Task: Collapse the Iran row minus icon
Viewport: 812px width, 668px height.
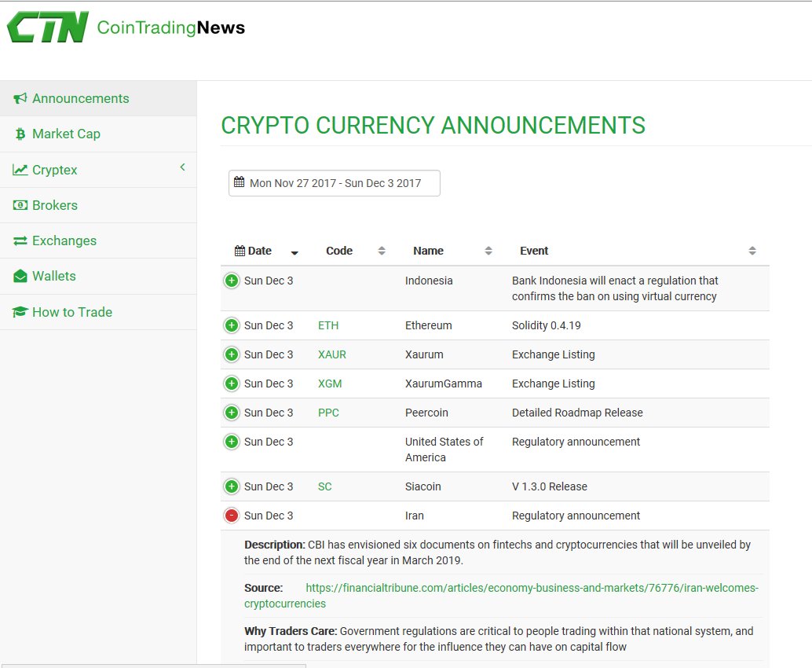Action: click(x=232, y=516)
